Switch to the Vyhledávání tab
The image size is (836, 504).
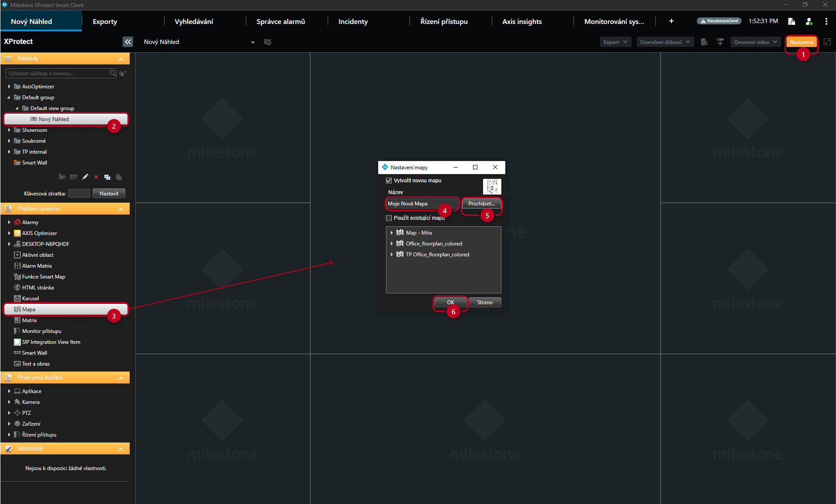click(x=194, y=21)
